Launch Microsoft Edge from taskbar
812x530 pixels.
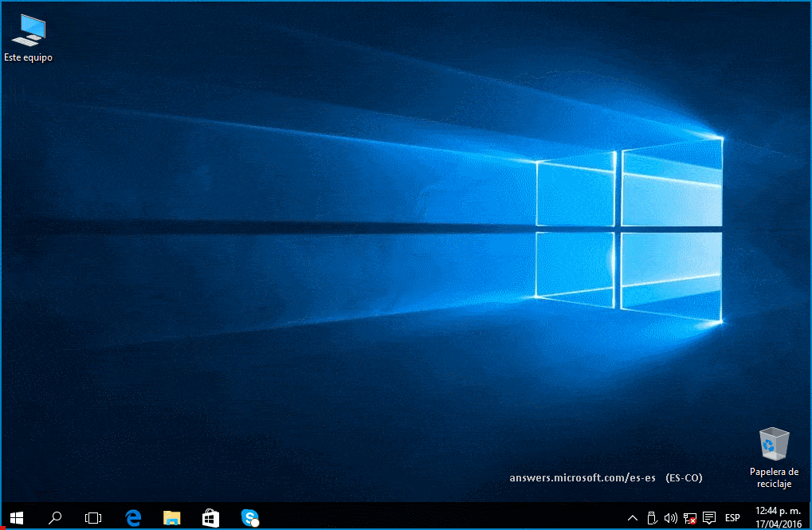(x=133, y=517)
